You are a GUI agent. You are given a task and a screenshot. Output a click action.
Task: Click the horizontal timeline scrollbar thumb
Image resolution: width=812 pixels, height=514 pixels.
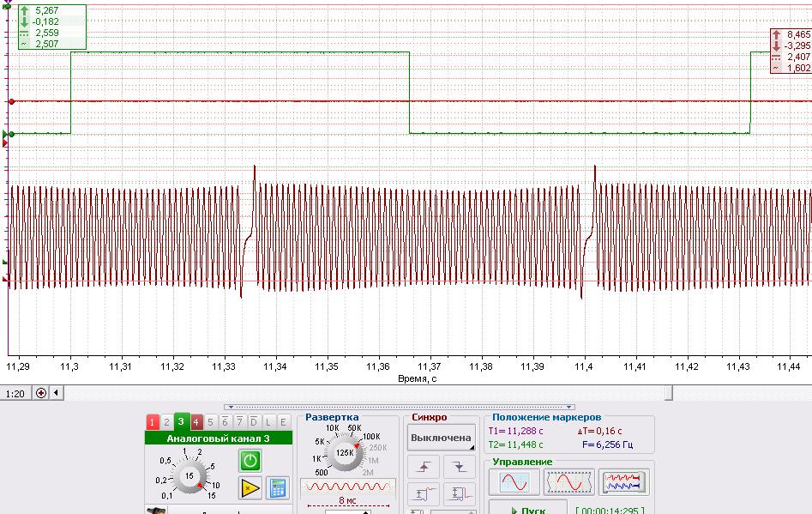(669, 393)
